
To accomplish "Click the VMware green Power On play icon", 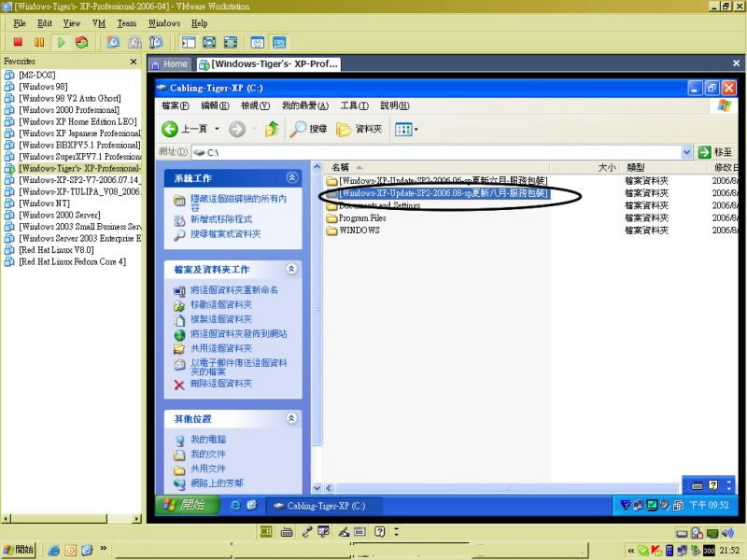I will click(61, 42).
